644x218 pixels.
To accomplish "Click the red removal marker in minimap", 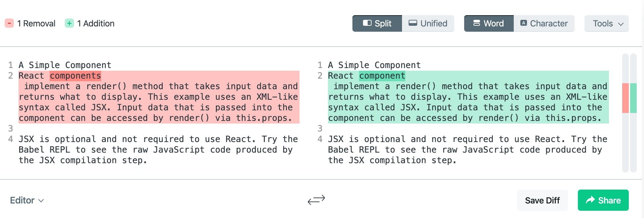I will pyautogui.click(x=625, y=98).
